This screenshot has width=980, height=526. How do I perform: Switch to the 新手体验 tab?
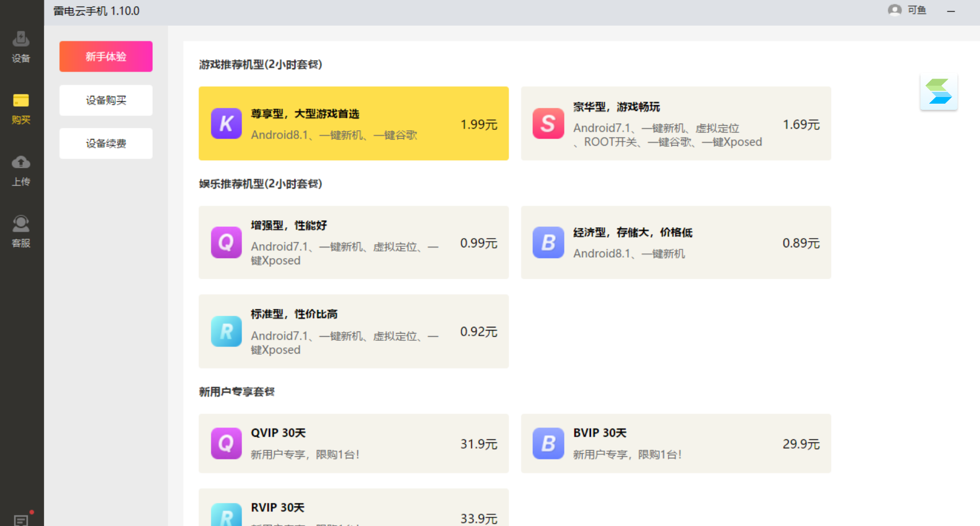pos(106,56)
